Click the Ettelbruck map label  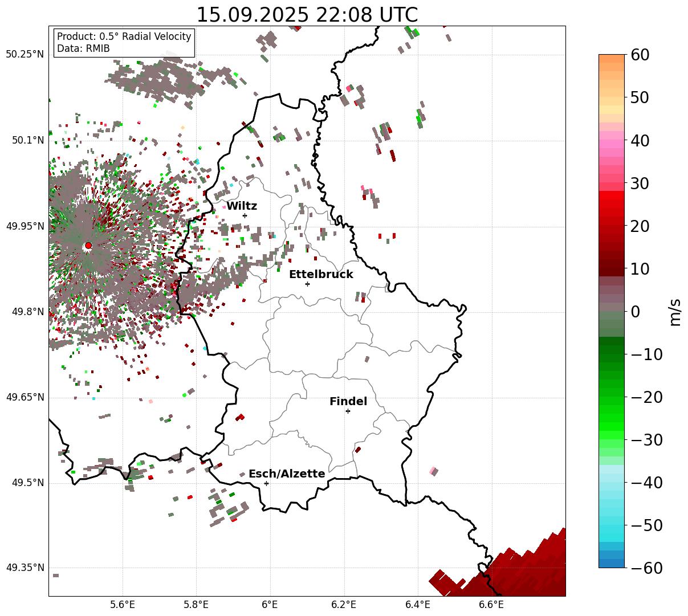click(x=321, y=275)
